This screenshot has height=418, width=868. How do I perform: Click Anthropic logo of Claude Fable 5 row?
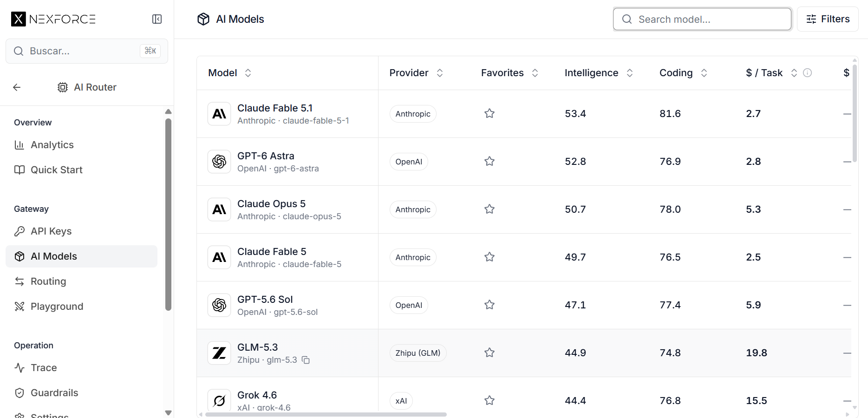tap(219, 257)
